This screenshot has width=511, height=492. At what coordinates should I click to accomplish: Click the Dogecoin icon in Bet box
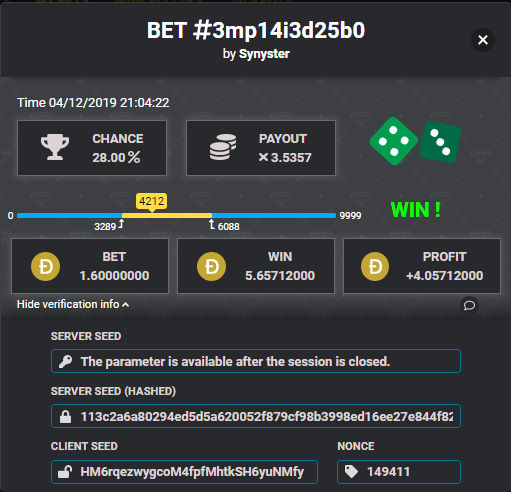(46, 266)
